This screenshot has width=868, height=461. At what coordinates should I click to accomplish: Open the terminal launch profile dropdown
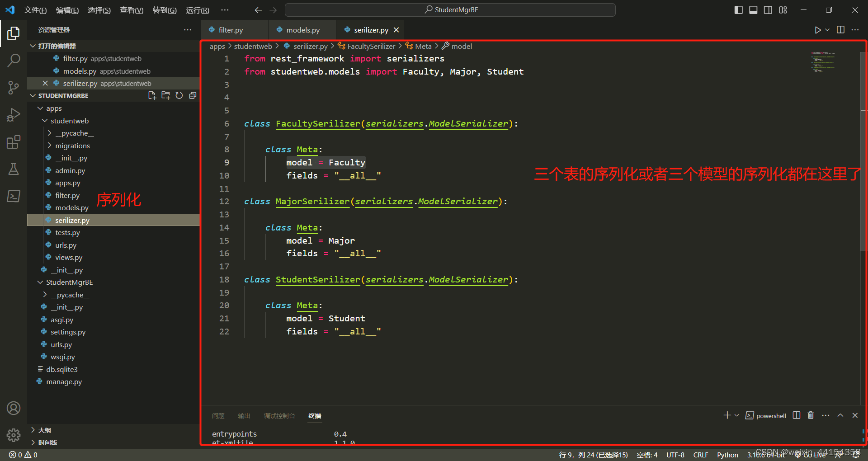point(737,415)
